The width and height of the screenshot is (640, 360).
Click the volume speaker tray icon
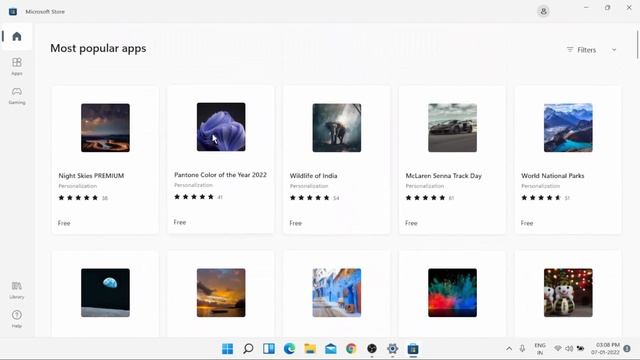[569, 349]
